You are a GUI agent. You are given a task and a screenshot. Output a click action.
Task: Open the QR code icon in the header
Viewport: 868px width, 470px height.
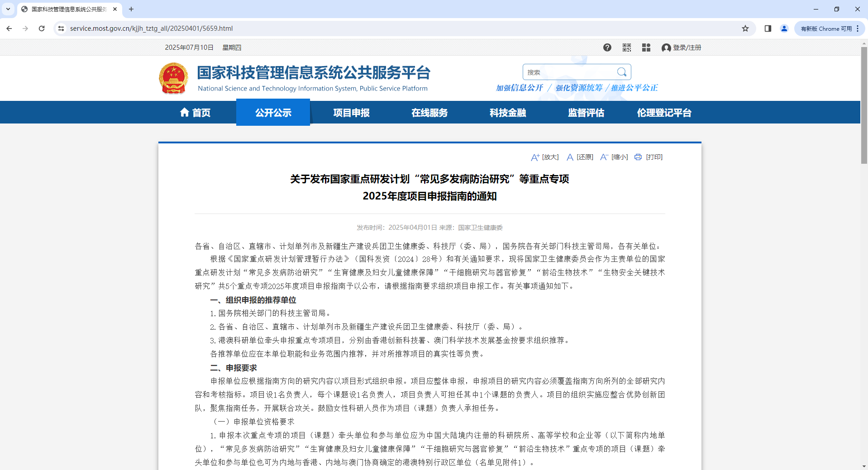point(626,47)
